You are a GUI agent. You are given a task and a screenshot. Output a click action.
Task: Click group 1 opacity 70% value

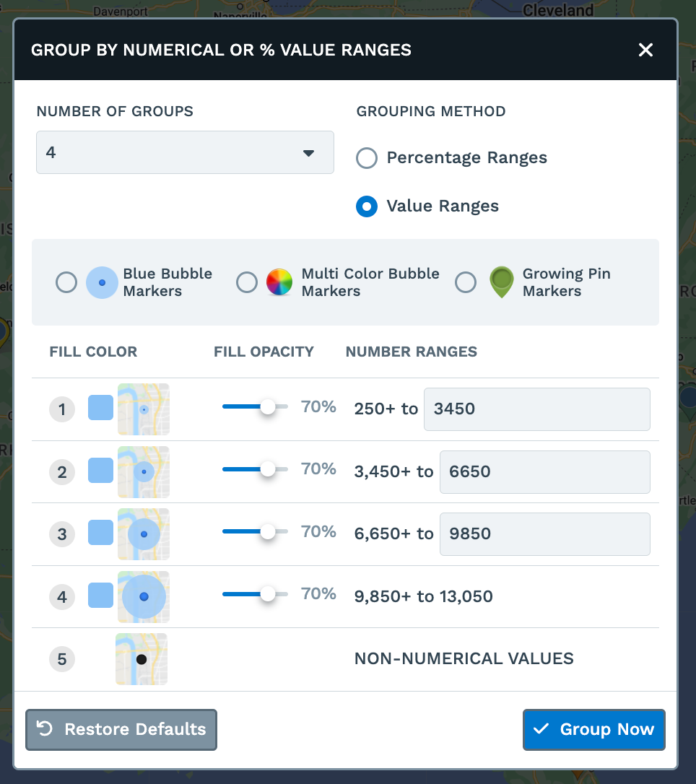click(x=318, y=406)
